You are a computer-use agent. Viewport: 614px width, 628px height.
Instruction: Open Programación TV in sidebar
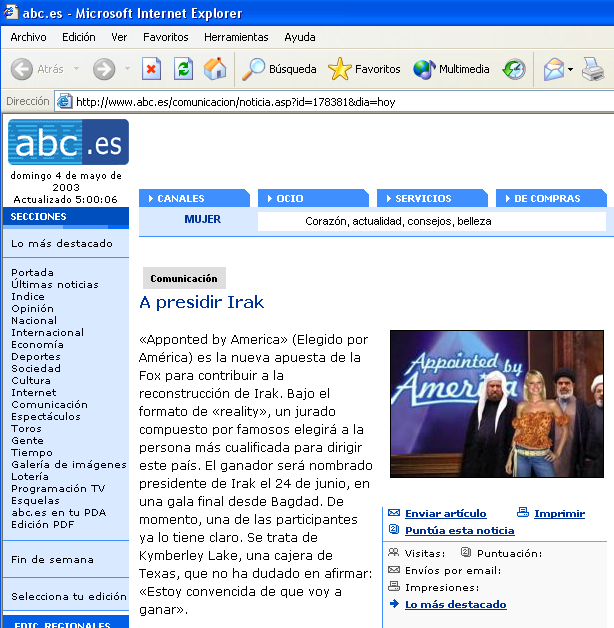click(x=58, y=489)
